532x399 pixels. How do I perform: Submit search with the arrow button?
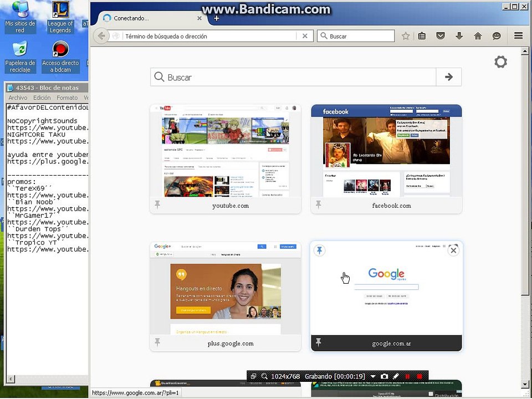point(448,77)
